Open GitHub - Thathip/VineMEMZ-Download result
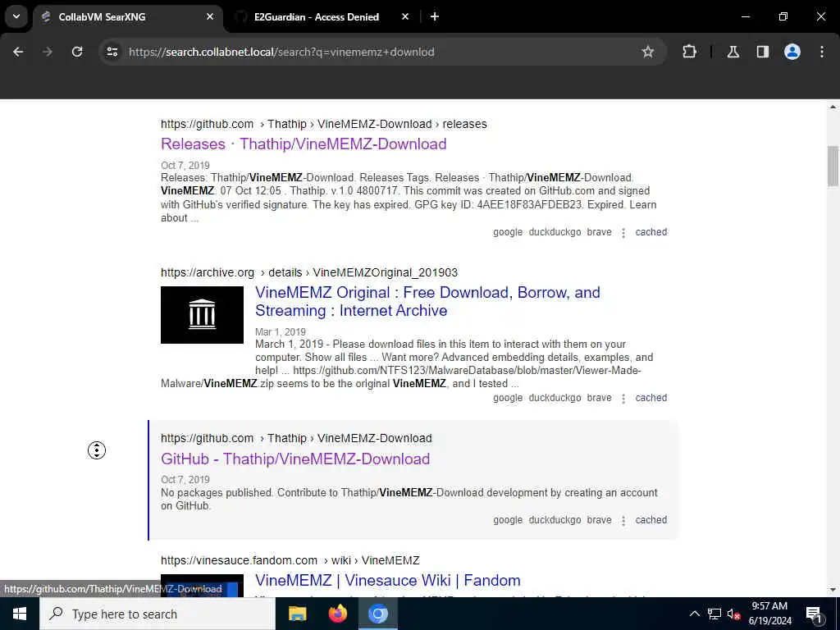This screenshot has height=630, width=840. pos(295,459)
